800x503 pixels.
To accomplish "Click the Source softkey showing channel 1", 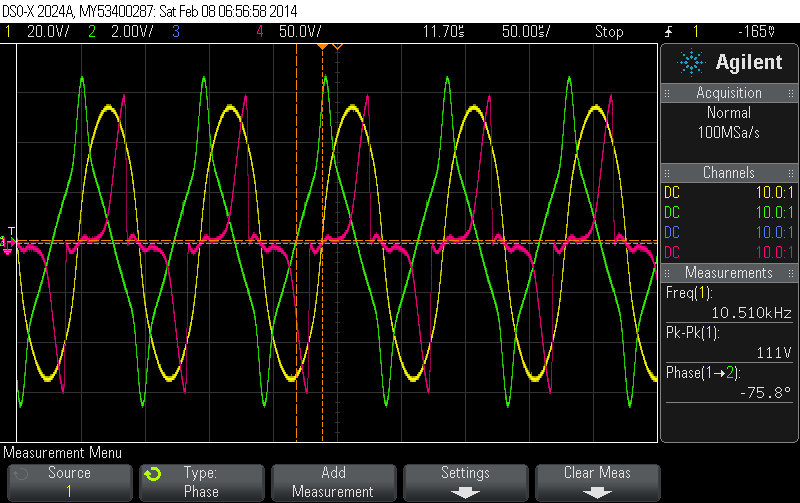I will [69, 482].
